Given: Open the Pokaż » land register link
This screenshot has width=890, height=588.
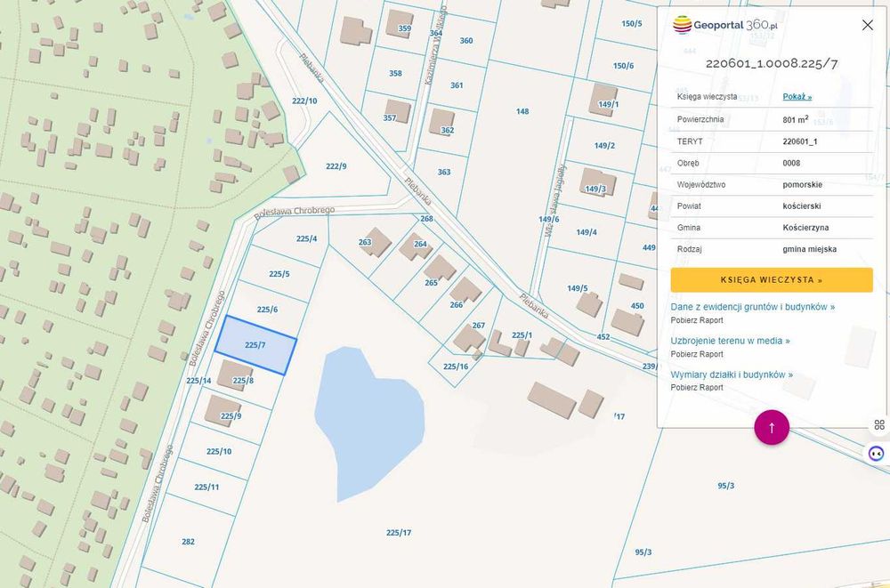Looking at the screenshot, I should coord(797,96).
